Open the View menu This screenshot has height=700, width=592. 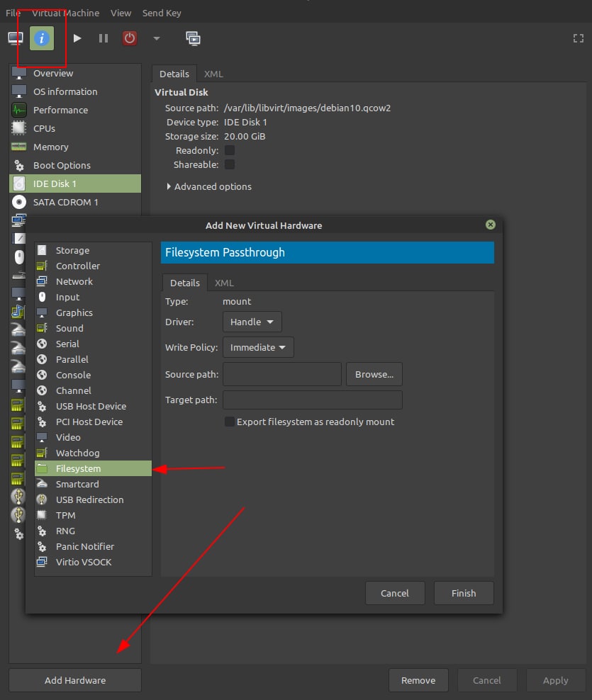[x=121, y=13]
